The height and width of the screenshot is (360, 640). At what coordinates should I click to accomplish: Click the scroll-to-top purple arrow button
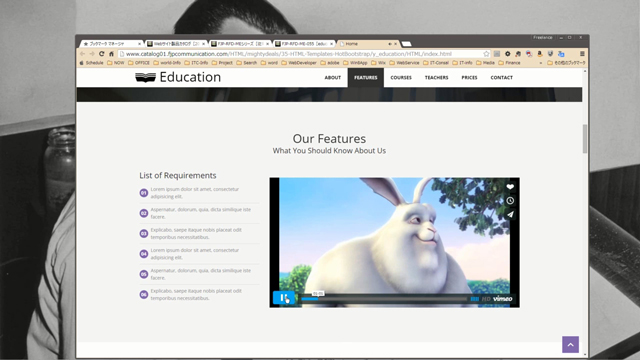(x=570, y=344)
